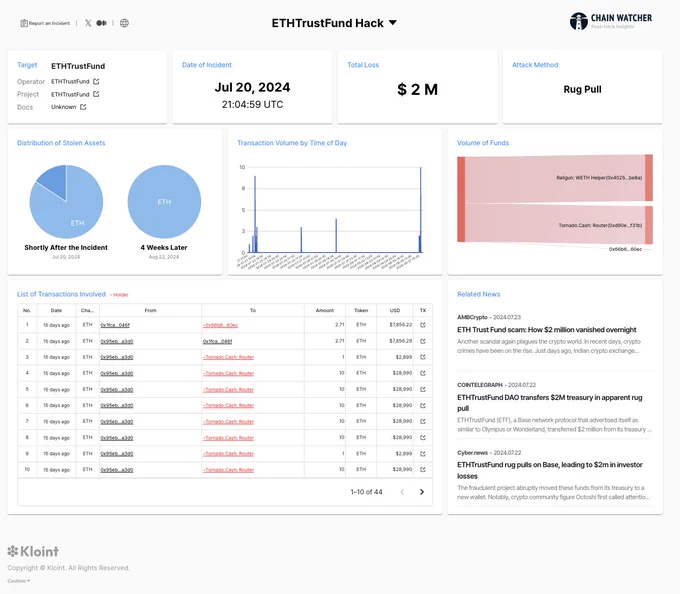The width and height of the screenshot is (680, 594).
Task: Open Tornado.Cash: Router link in row 10
Action: coord(229,470)
